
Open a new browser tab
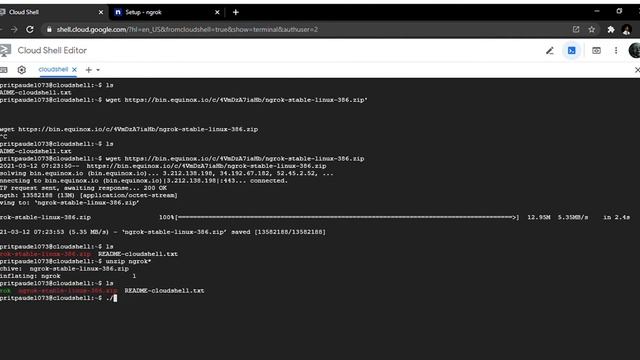(x=236, y=12)
